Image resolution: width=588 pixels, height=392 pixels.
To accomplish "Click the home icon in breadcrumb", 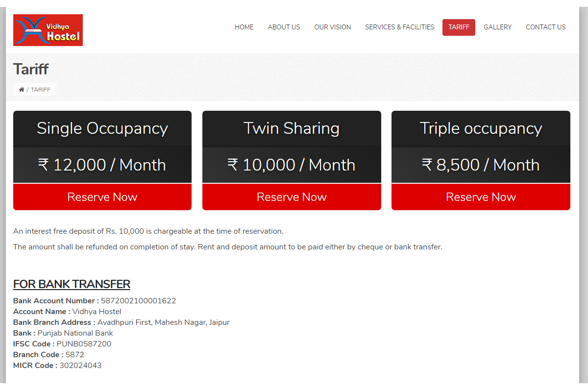I will point(22,90).
